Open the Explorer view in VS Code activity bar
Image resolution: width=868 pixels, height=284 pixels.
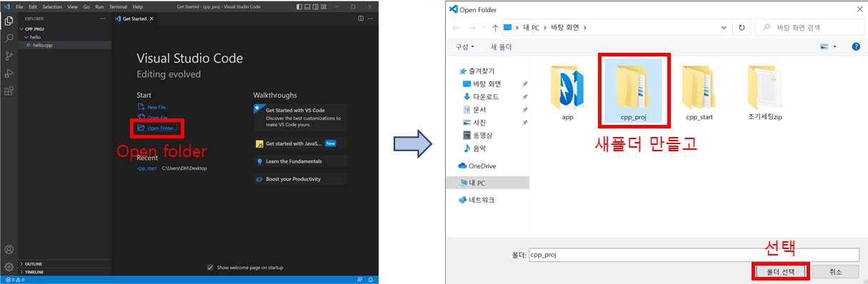pos(9,21)
